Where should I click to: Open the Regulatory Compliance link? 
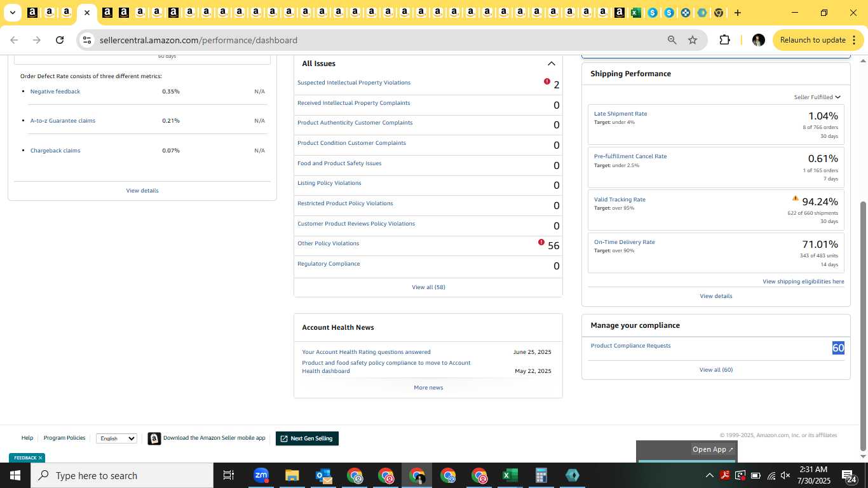click(329, 264)
